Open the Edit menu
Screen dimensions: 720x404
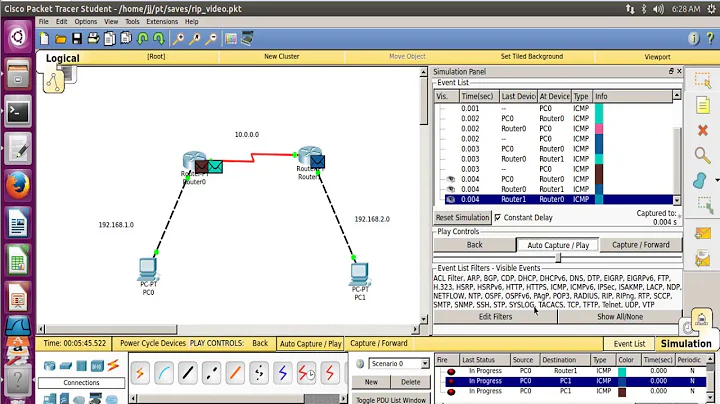tap(62, 22)
